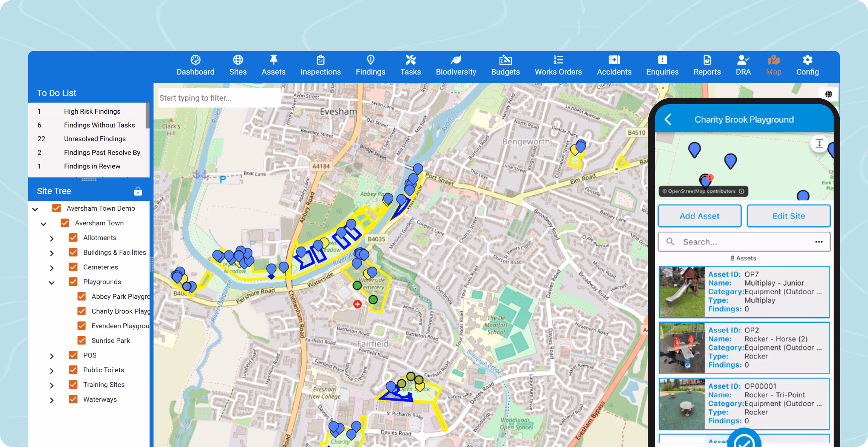Uncheck the Aversham Town checkbox
The image size is (868, 447).
(x=65, y=223)
